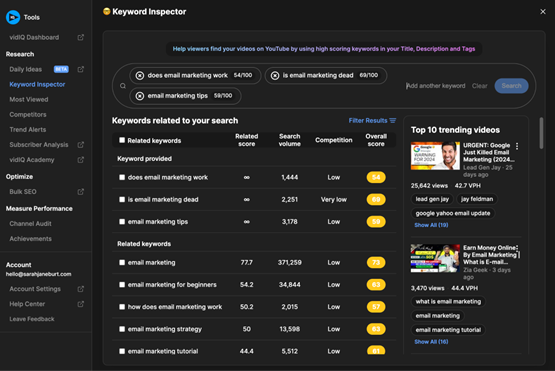Remove the 'does email marketing work' keyword chip

click(140, 75)
